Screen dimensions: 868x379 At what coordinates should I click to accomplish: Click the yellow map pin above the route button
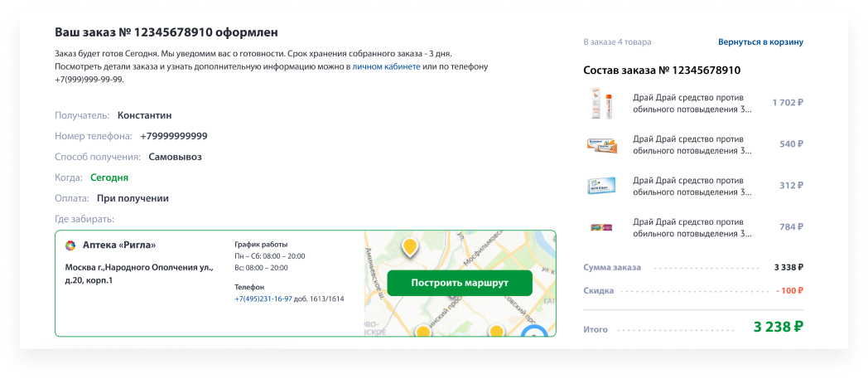pyautogui.click(x=410, y=246)
